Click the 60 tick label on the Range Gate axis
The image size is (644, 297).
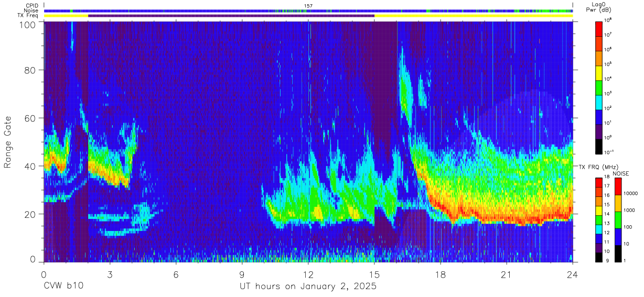[29, 119]
